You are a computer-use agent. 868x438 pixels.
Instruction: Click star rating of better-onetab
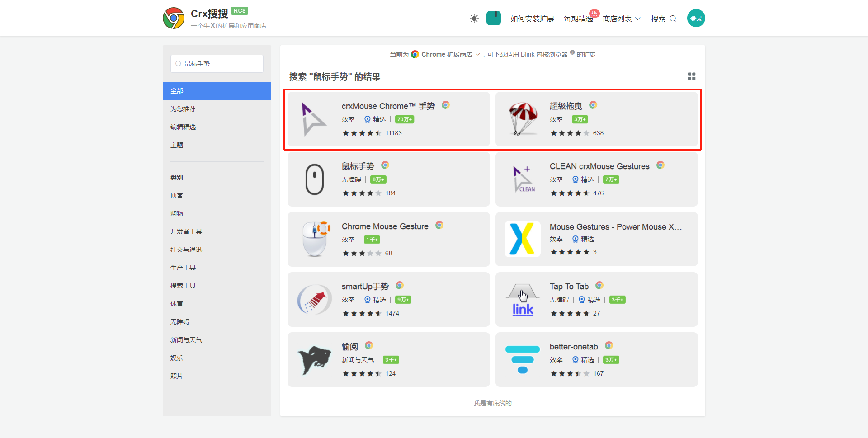(x=570, y=373)
